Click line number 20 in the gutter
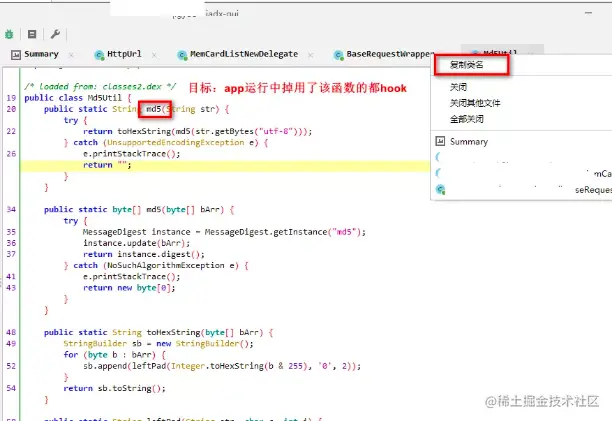The width and height of the screenshot is (612, 421). tap(11, 109)
